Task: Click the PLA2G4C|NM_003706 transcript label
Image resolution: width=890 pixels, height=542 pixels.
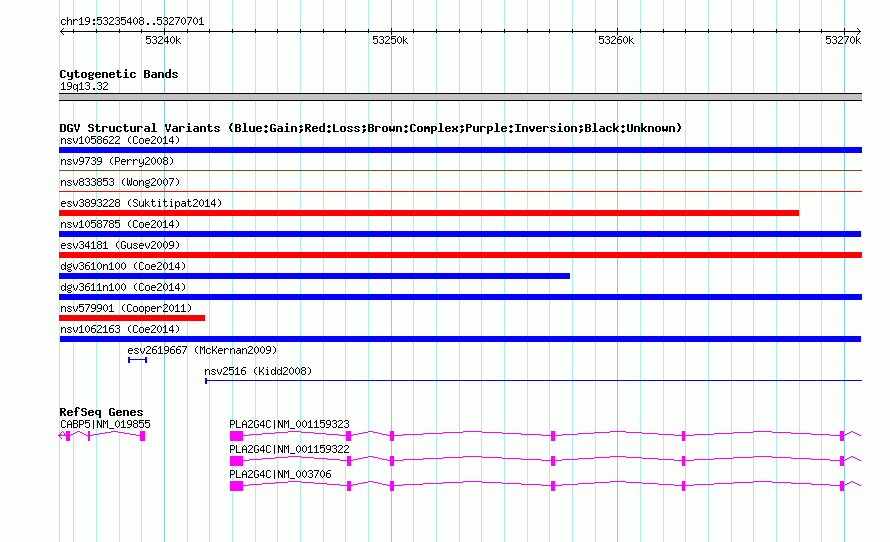Action: pyautogui.click(x=280, y=474)
